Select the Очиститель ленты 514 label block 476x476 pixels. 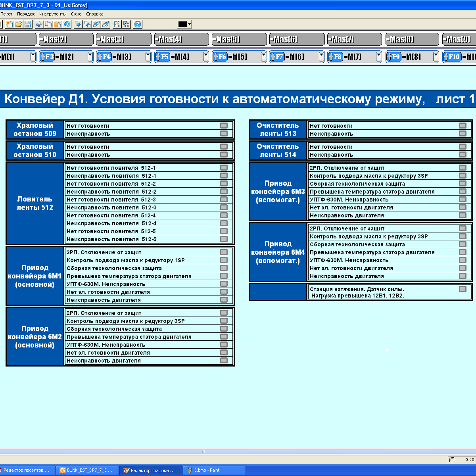[x=278, y=150]
